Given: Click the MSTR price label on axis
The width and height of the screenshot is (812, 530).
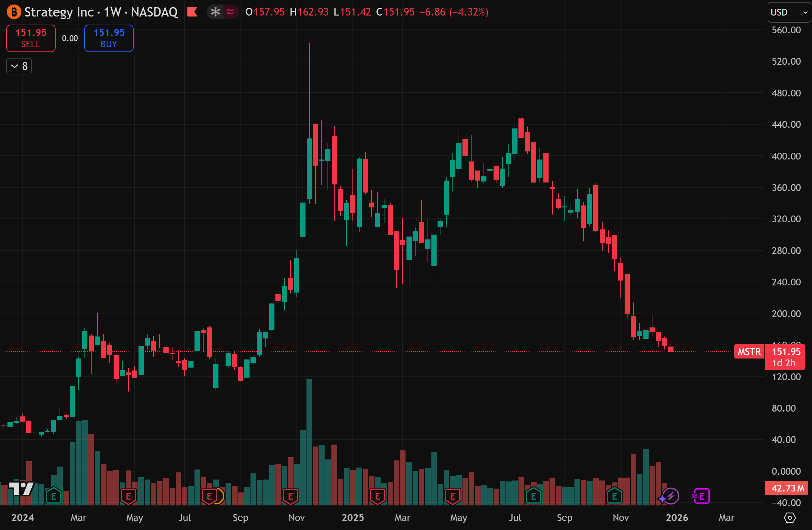Looking at the screenshot, I should [749, 352].
